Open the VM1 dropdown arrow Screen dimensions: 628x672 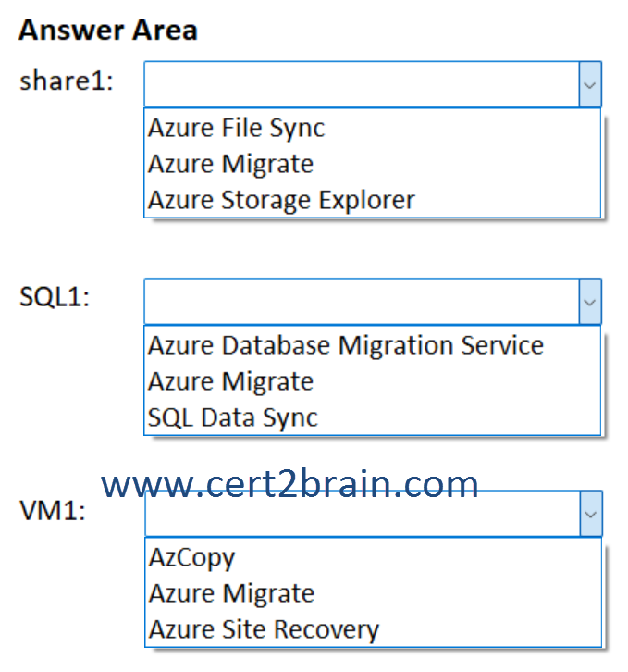591,514
